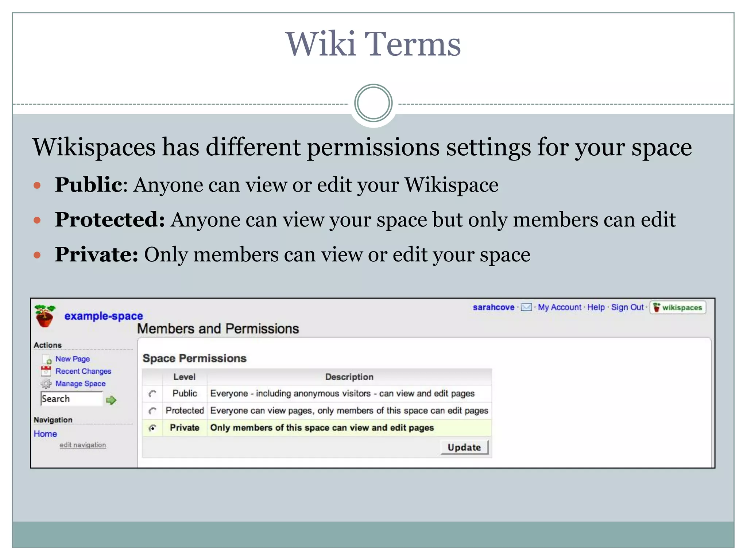Click the 'Private' level cell
This screenshot has height=560, width=747.
185,428
